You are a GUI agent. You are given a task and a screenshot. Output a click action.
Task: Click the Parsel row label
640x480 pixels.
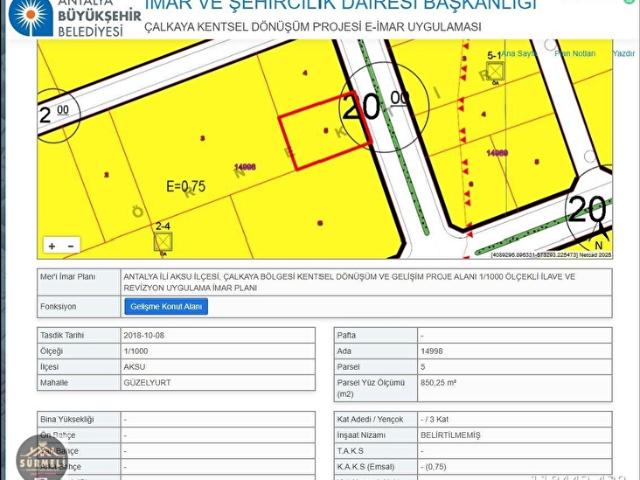click(x=348, y=367)
